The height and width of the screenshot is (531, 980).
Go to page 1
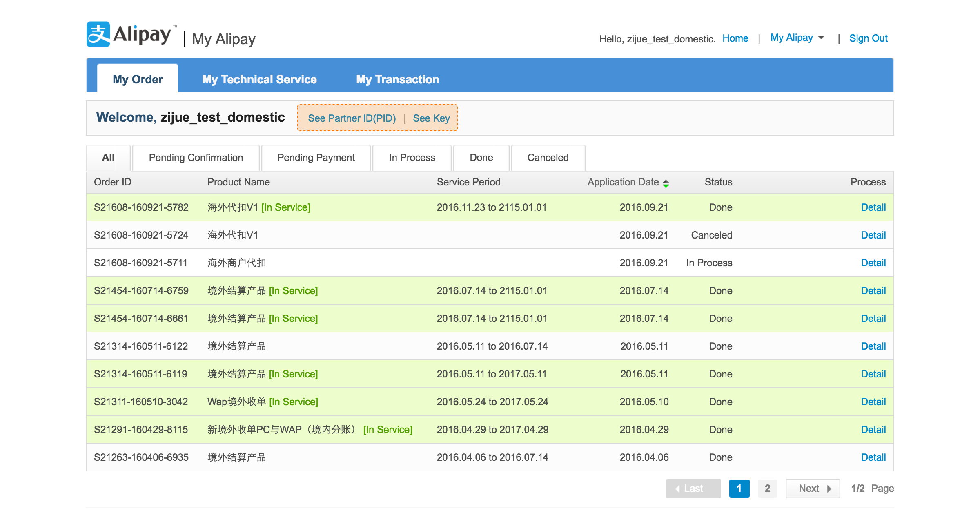coord(739,489)
